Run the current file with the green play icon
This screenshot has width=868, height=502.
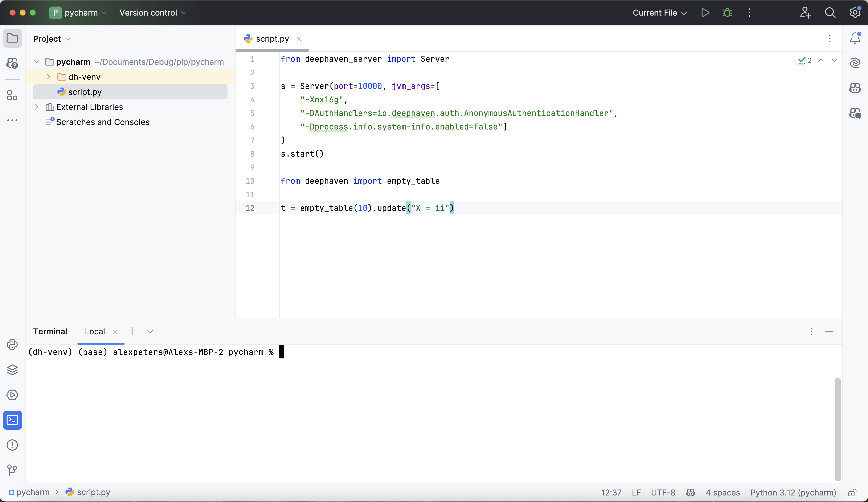[705, 13]
